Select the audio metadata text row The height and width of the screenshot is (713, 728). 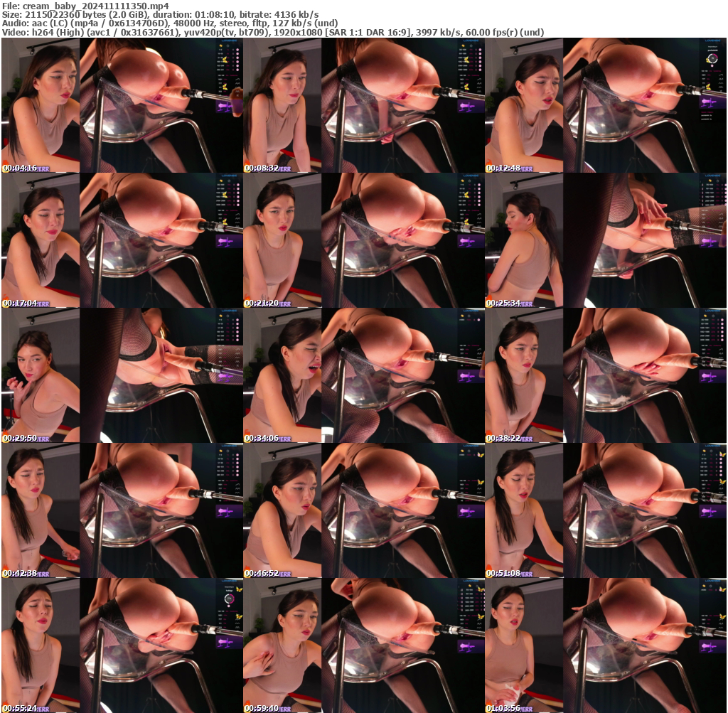point(192,23)
